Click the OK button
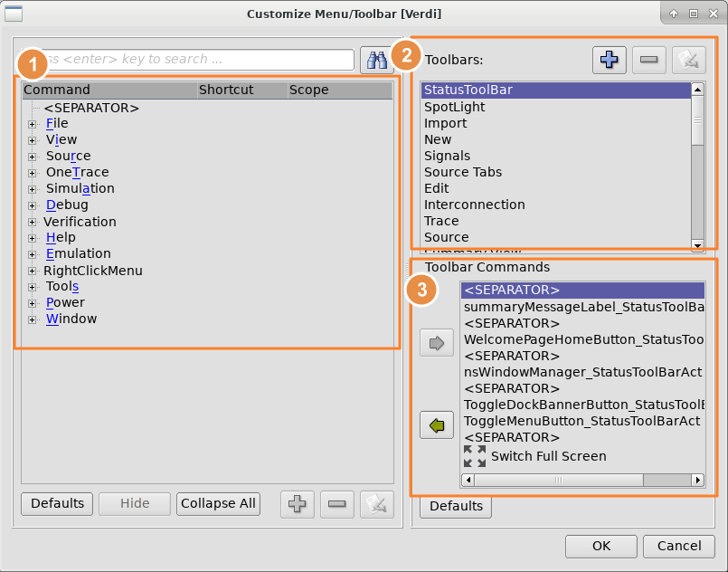 point(601,546)
